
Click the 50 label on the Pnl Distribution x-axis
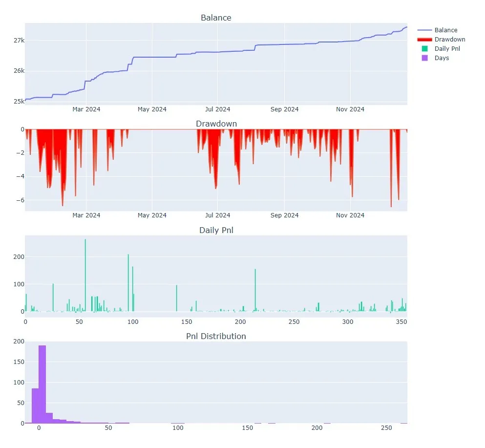[108, 428]
